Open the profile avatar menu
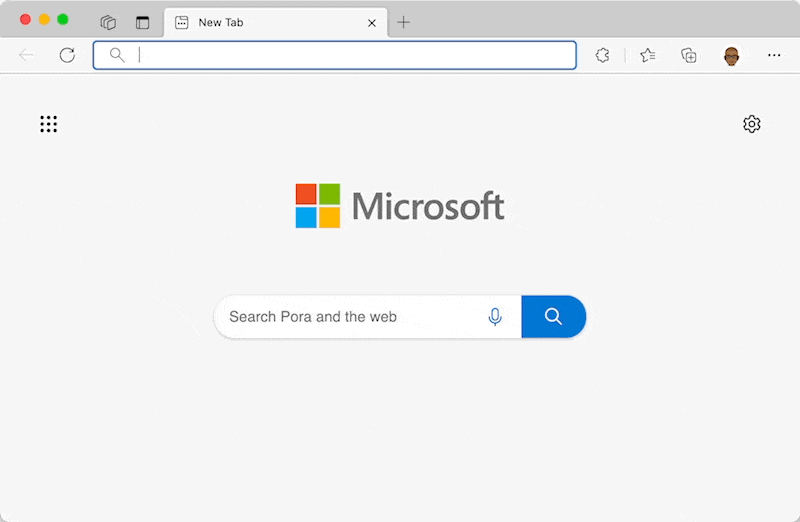Screen dimensions: 800x522 732,55
